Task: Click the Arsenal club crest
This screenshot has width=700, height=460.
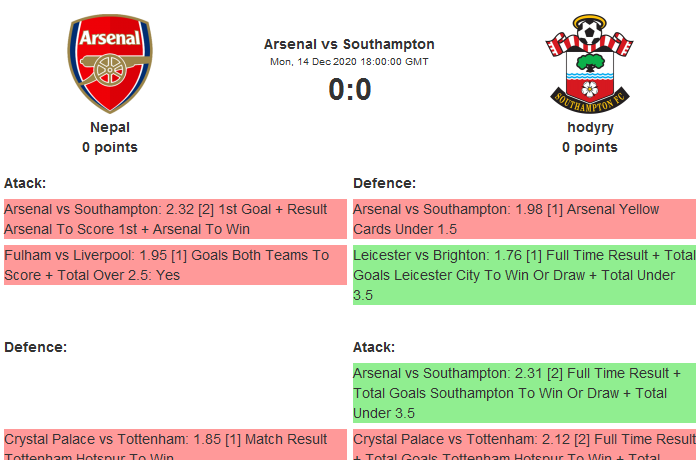Action: coord(109,63)
